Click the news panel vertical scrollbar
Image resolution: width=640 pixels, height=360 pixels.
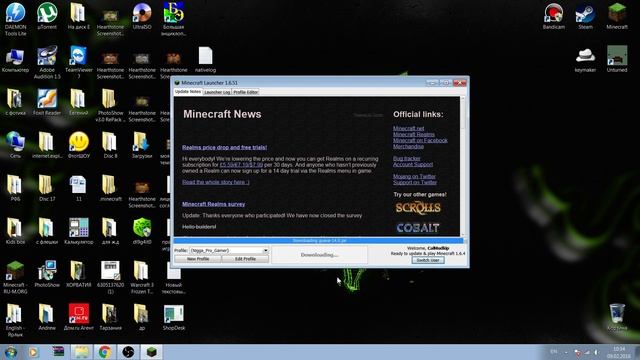[x=463, y=167]
